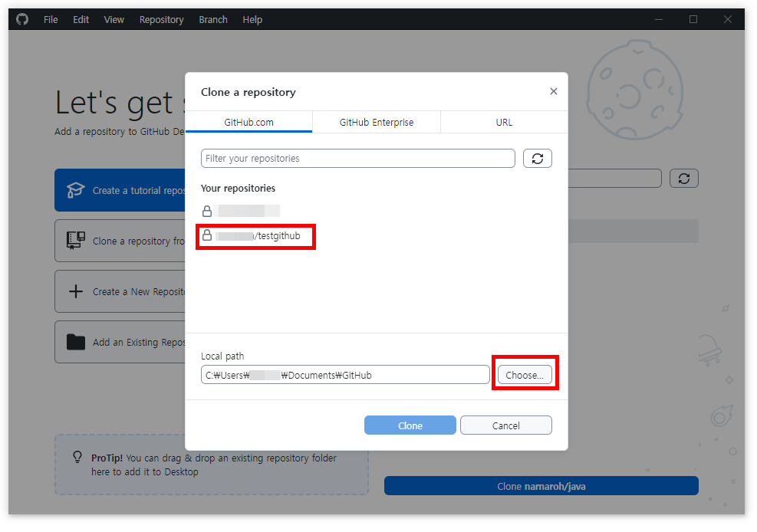Click the lightbulb ProTip icon
Screen dimensions: 757x532
point(77,457)
